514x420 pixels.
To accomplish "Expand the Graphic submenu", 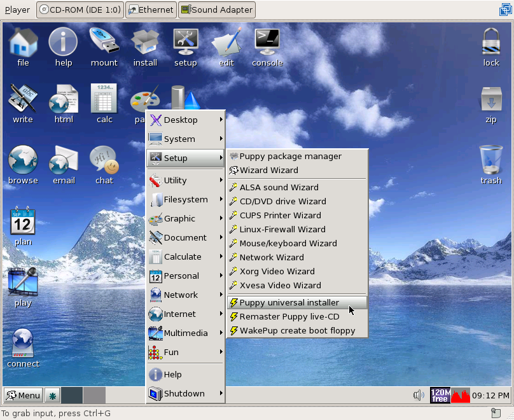I will [186, 218].
